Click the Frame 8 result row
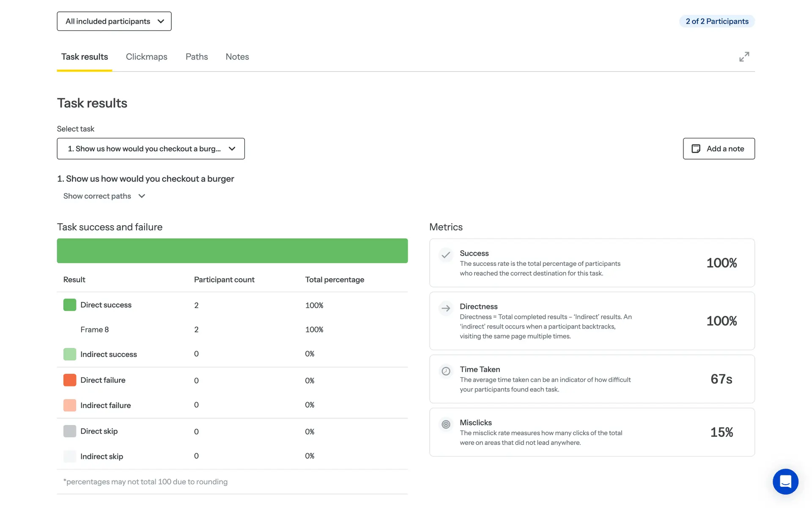The width and height of the screenshot is (812, 508). tap(95, 329)
